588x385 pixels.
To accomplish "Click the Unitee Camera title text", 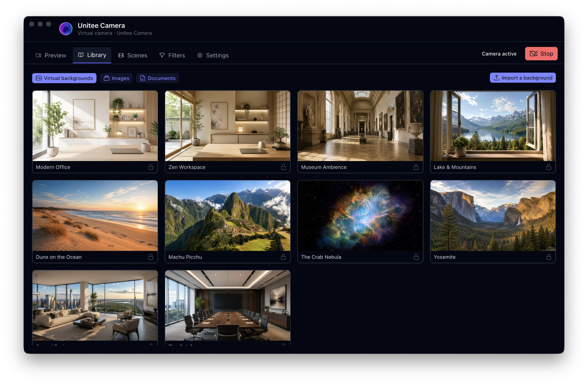I will [101, 25].
